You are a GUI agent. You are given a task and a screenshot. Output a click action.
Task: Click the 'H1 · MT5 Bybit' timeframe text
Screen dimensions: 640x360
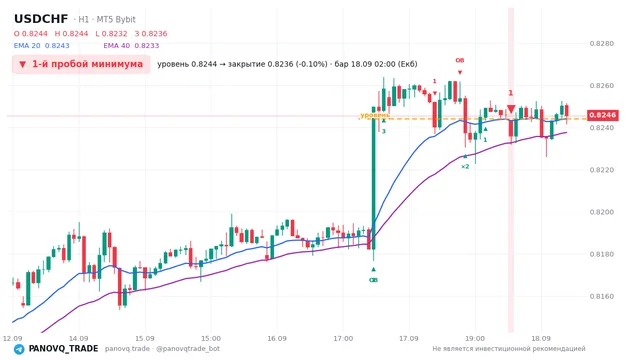(x=107, y=20)
